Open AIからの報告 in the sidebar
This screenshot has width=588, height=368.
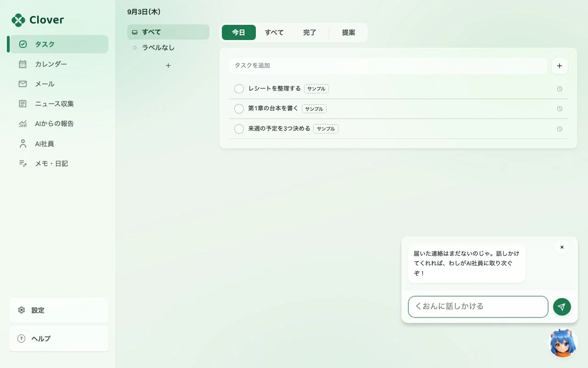59,123
